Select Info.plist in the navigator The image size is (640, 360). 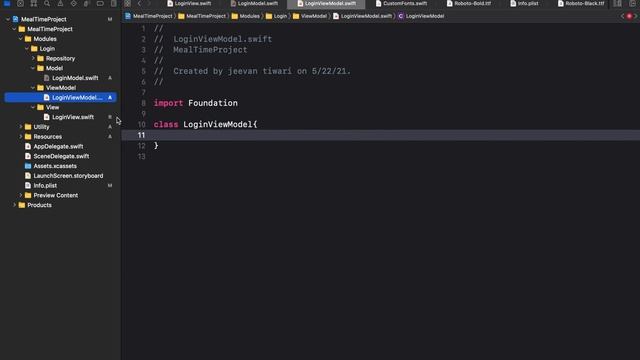(x=45, y=186)
